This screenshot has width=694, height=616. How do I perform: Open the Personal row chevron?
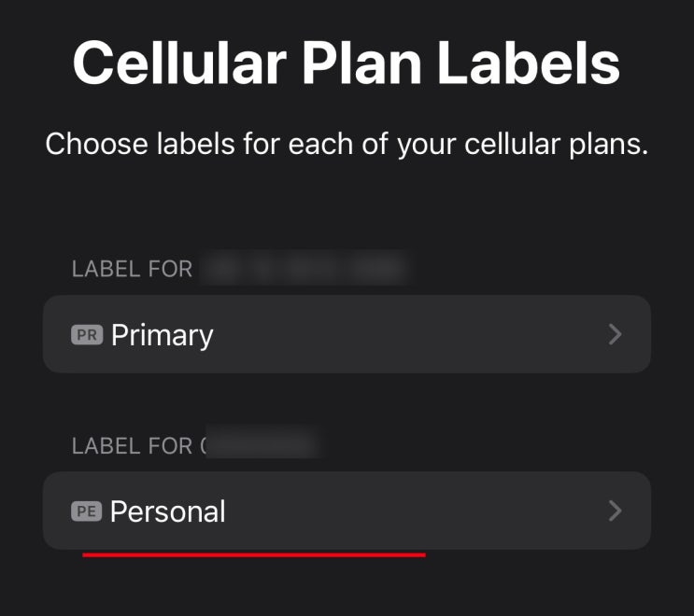click(615, 511)
